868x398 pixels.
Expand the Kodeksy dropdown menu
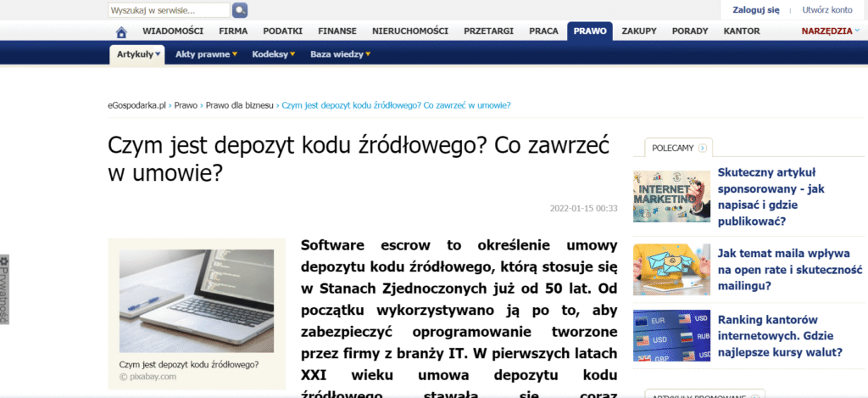[273, 54]
